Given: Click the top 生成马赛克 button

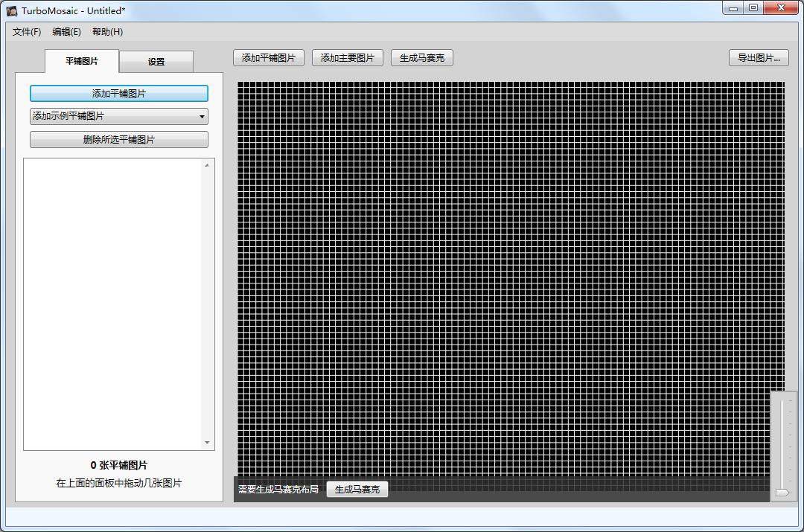Looking at the screenshot, I should [421, 57].
